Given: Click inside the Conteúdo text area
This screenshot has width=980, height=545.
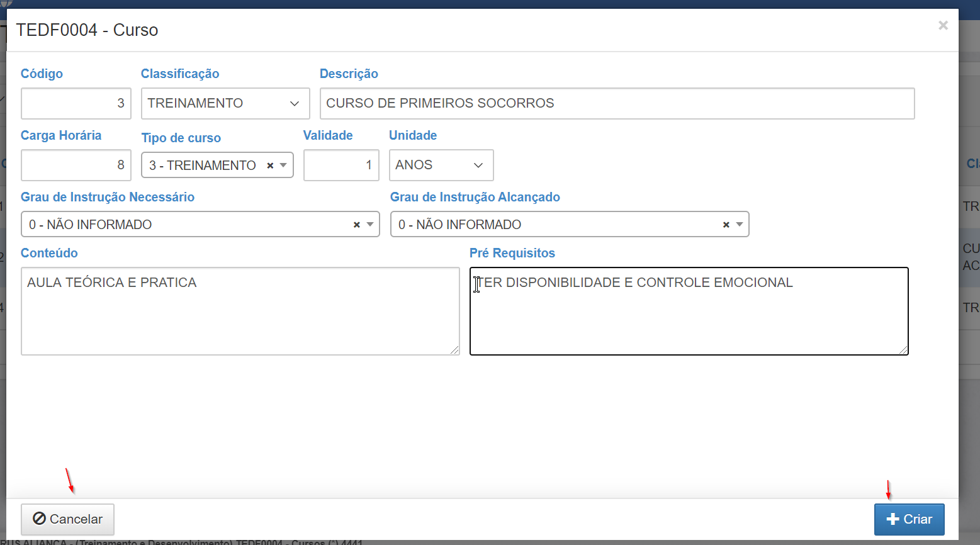Looking at the screenshot, I should 240,312.
